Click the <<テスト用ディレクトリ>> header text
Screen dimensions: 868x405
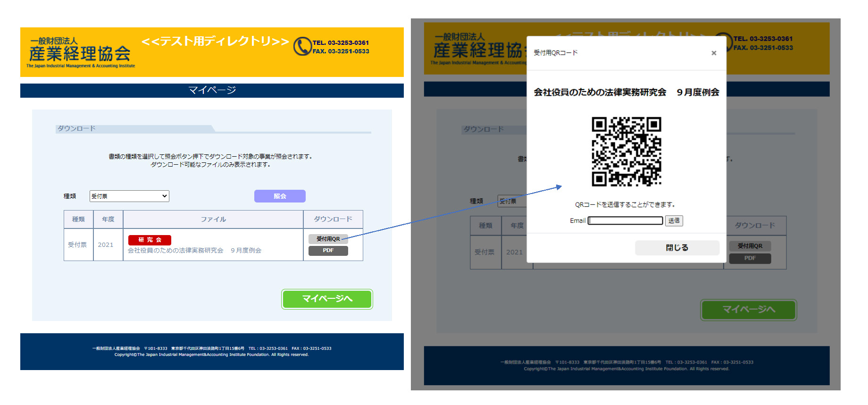[215, 42]
